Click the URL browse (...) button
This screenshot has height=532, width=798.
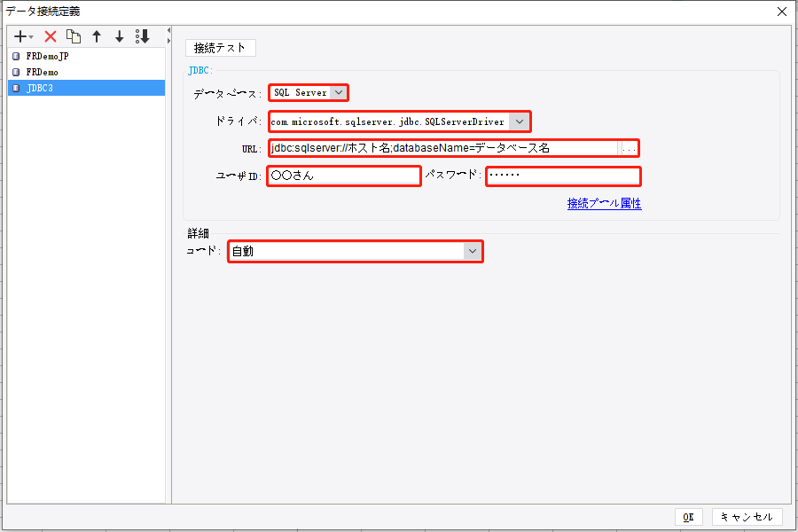(x=630, y=148)
